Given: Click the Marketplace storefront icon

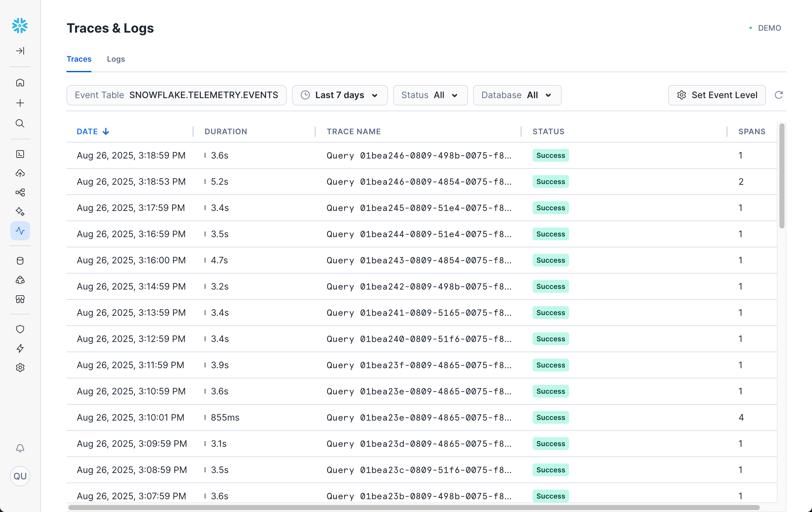Looking at the screenshot, I should pos(20,299).
